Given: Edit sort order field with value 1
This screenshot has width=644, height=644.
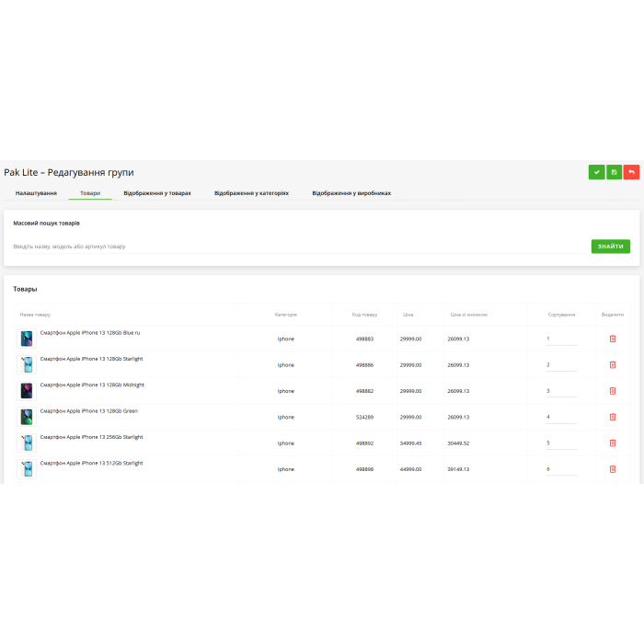Looking at the screenshot, I should click(561, 339).
